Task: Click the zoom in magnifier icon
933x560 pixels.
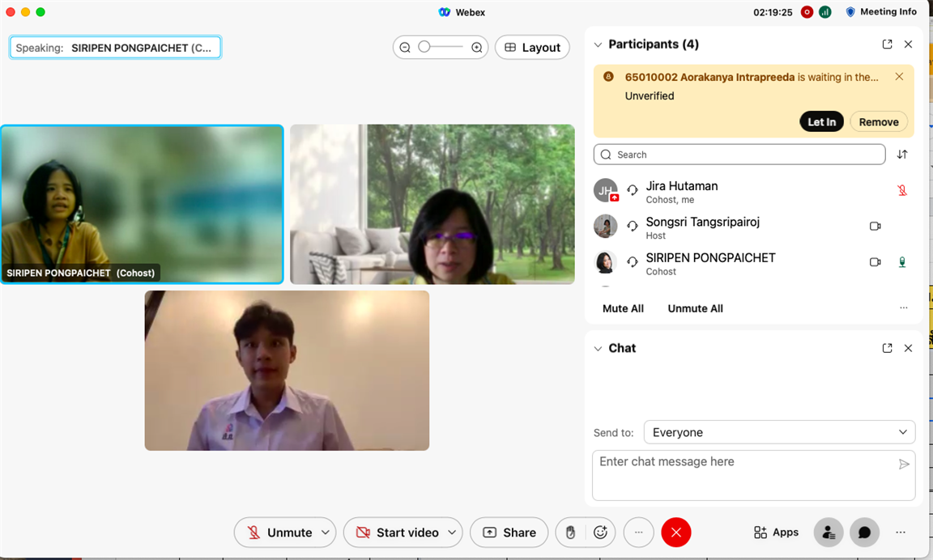Action: click(x=477, y=48)
